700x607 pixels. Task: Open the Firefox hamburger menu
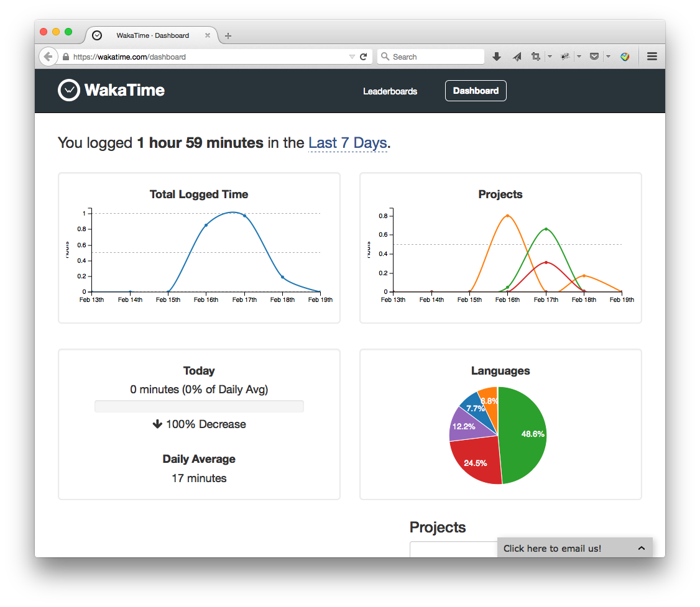click(652, 57)
